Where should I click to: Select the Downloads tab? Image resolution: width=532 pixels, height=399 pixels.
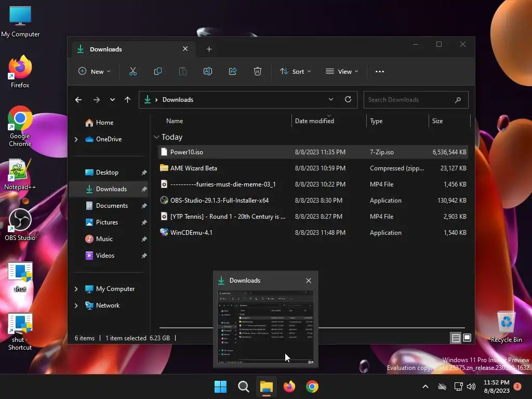pyautogui.click(x=133, y=49)
